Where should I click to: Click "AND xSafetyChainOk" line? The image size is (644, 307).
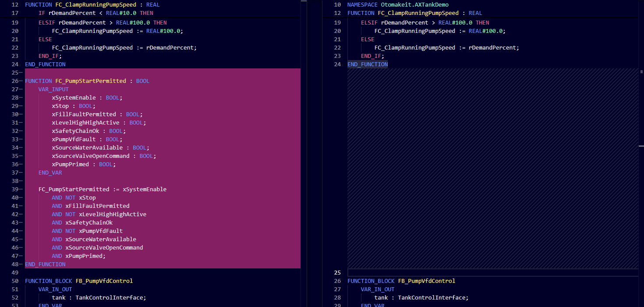coord(82,222)
